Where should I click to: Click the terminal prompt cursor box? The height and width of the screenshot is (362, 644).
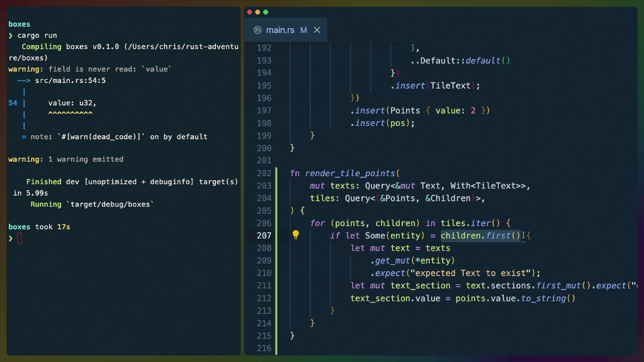19,238
